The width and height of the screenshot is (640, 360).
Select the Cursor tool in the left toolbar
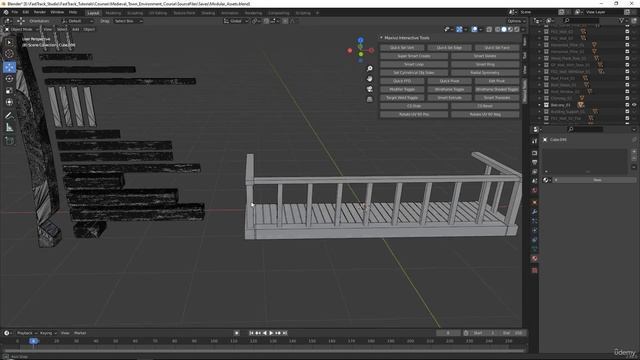pyautogui.click(x=9, y=53)
